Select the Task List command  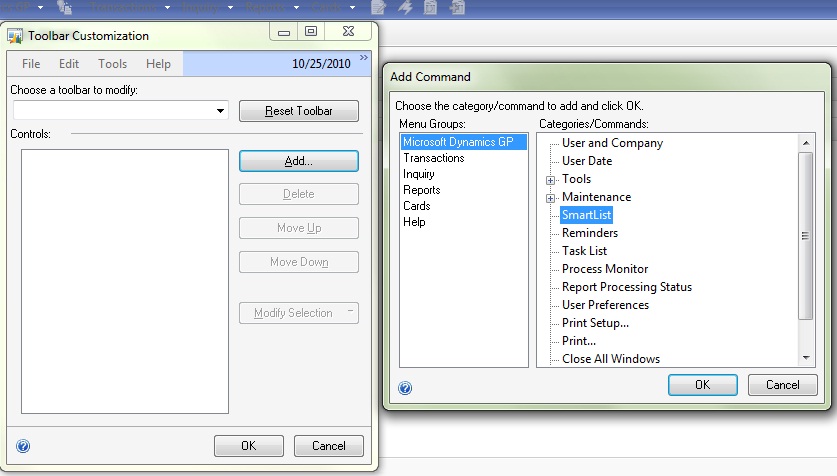(x=584, y=251)
